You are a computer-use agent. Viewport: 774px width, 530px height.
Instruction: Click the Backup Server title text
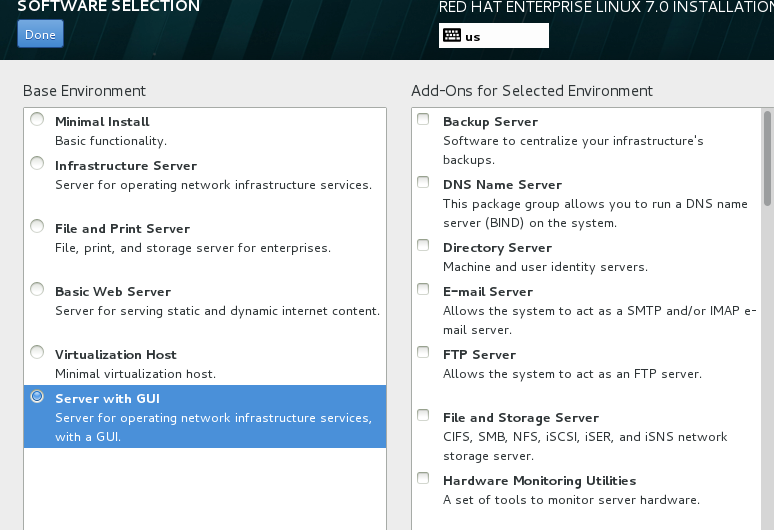tap(490, 122)
